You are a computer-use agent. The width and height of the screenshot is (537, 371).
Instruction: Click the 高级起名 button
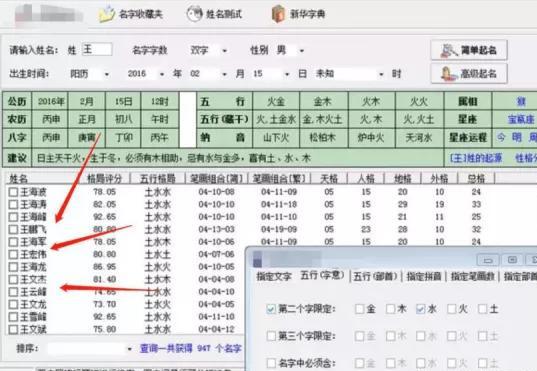[469, 73]
